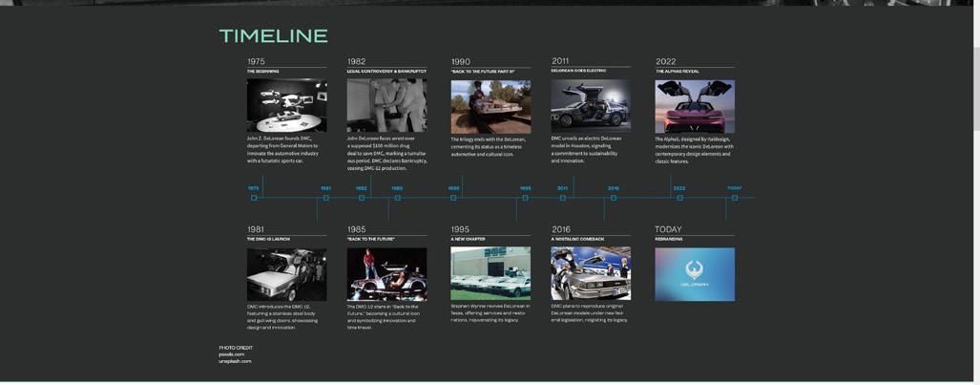The width and height of the screenshot is (980, 385).
Task: Open the 1995 A New Chapter building photo
Action: (x=490, y=273)
